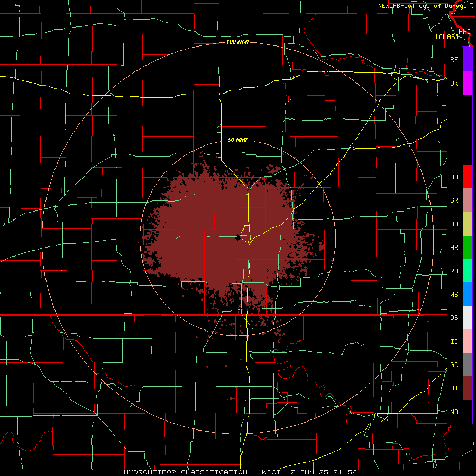Click the IC legend label
476x476 pixels.
pyautogui.click(x=454, y=341)
